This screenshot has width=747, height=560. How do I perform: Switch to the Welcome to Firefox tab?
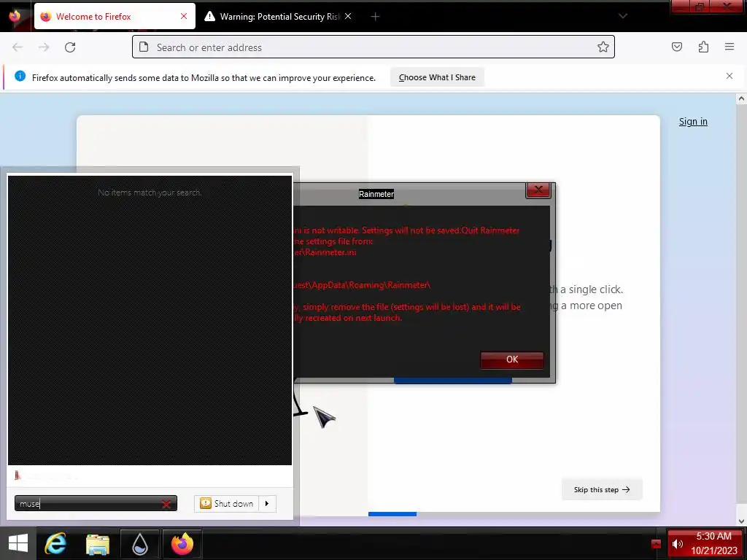click(115, 16)
